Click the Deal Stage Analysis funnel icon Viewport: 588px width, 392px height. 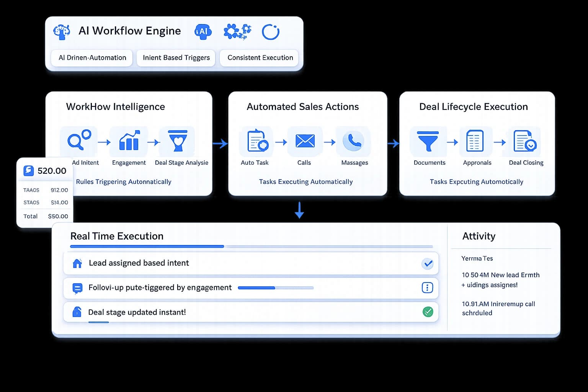point(178,141)
